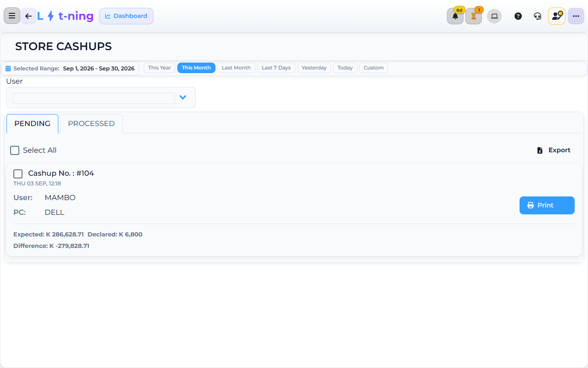This screenshot has width=588, height=368.
Task: Click the user name MAMBO
Action: pyautogui.click(x=60, y=198)
